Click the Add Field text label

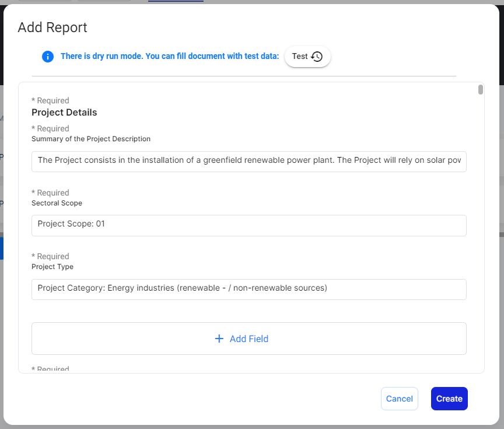pyautogui.click(x=249, y=339)
